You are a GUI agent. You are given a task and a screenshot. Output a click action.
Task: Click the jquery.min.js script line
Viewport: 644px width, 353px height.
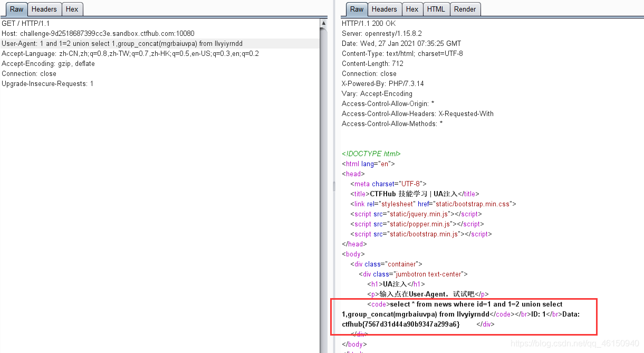pos(416,214)
